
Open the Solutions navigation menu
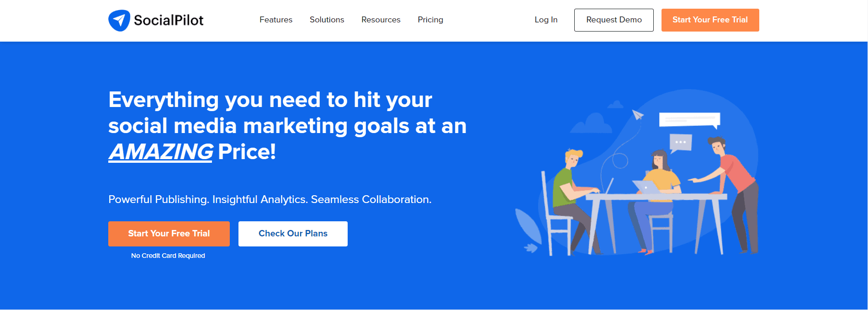327,20
